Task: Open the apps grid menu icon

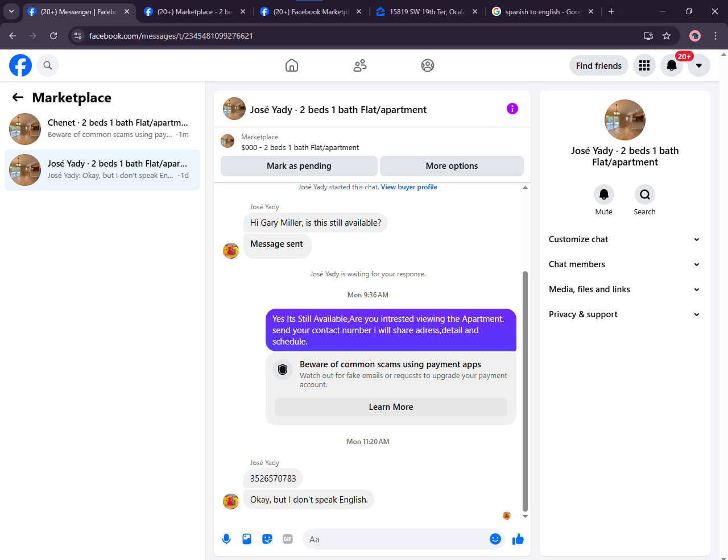Action: 644,65
